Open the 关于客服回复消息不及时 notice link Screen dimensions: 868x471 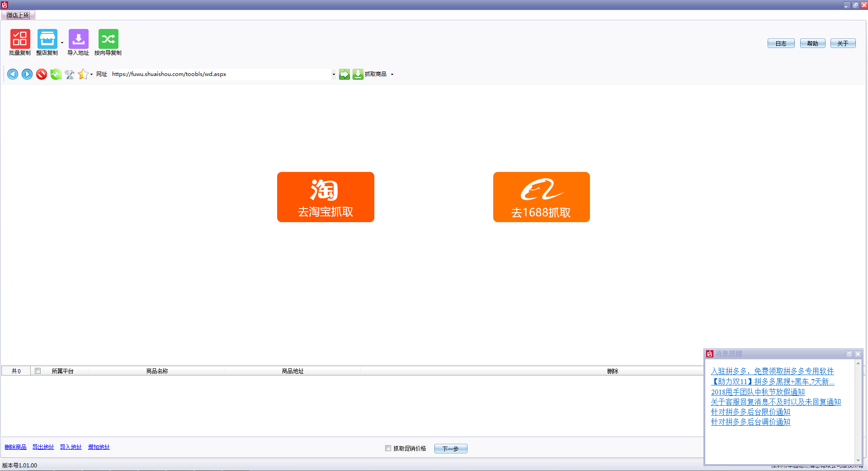pos(776,402)
